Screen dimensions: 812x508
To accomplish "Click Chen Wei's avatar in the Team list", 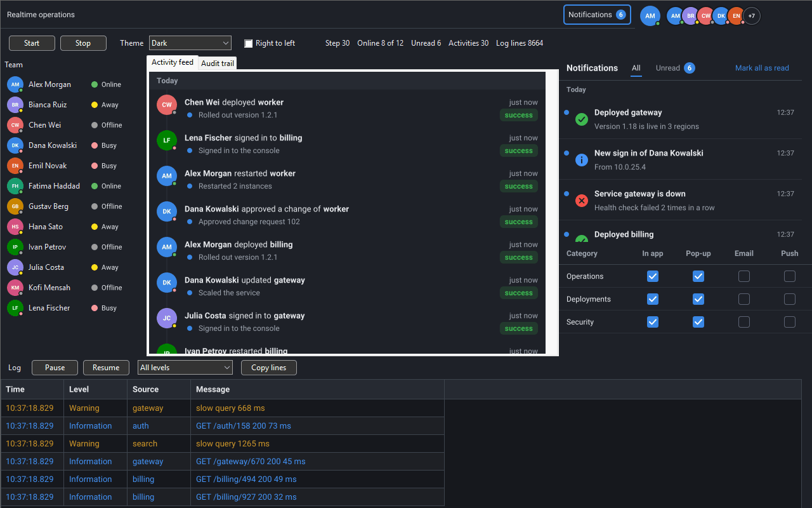I will click(x=15, y=125).
